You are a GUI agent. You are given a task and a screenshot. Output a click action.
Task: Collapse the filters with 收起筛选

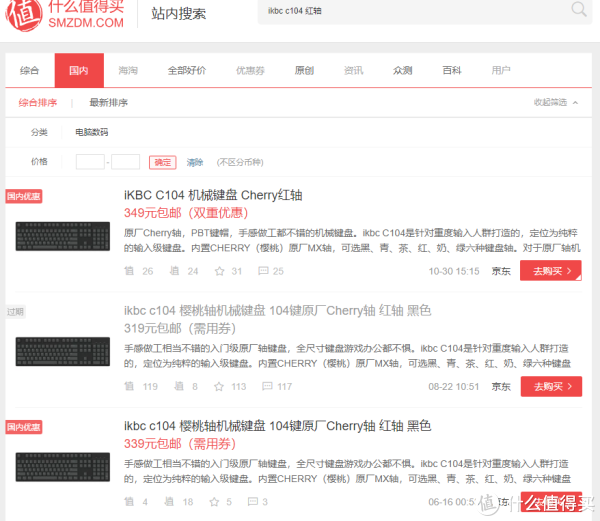[x=555, y=102]
